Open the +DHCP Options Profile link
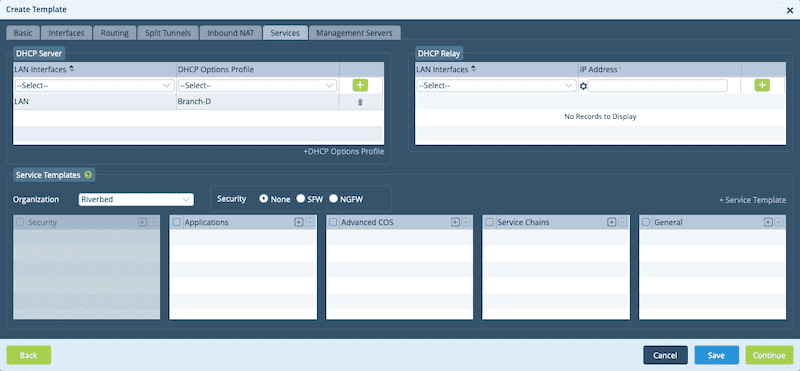 point(343,152)
